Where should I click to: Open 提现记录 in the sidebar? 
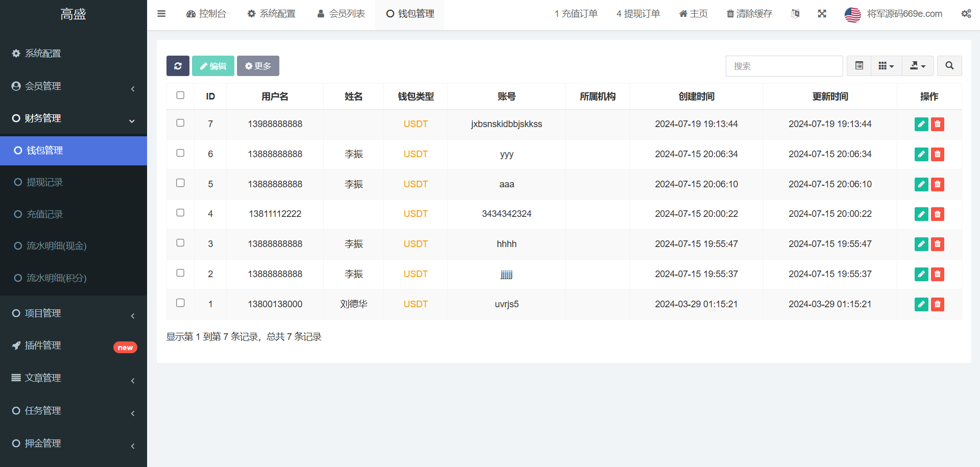[x=44, y=182]
